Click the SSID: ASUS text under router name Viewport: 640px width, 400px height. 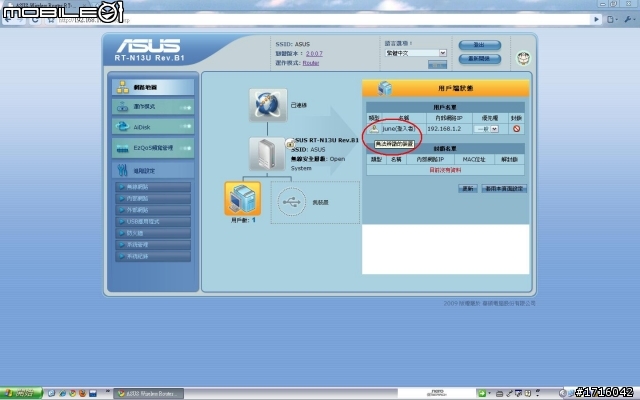(x=308, y=149)
